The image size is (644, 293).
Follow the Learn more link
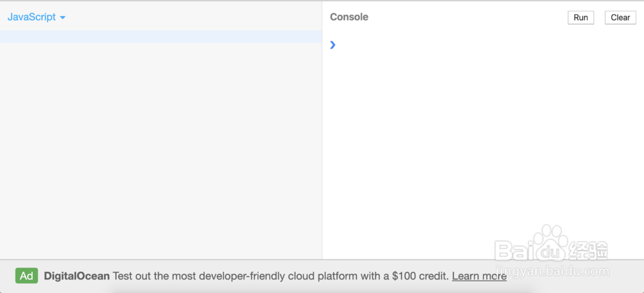click(x=479, y=276)
